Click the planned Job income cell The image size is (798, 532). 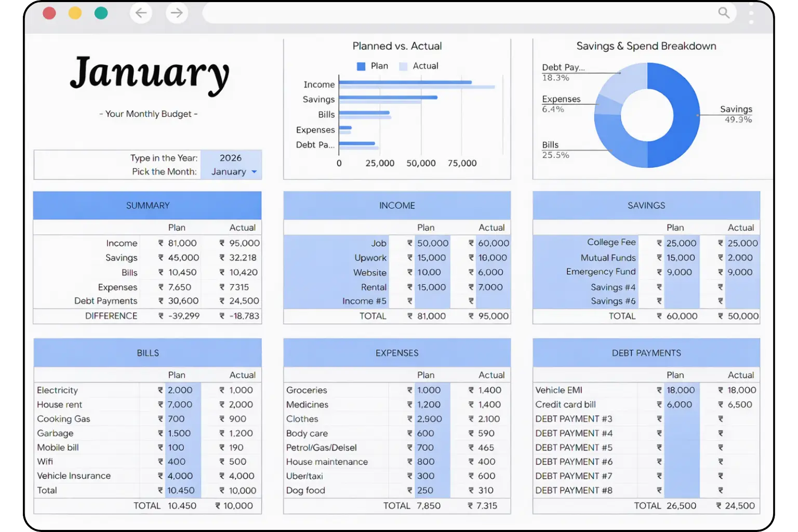[432, 243]
